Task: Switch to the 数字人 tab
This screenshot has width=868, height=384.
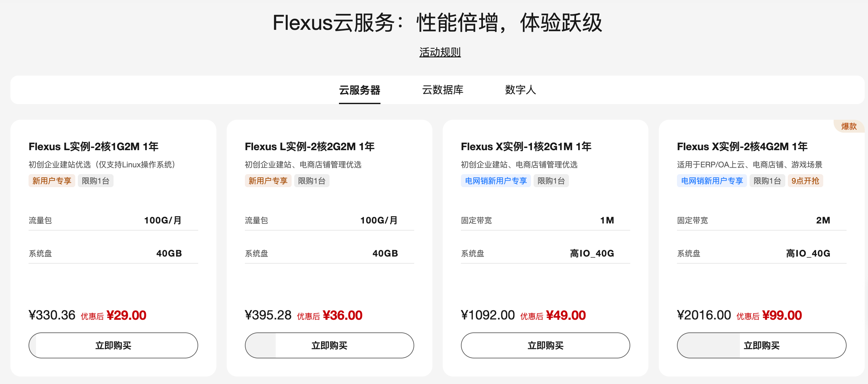Action: pos(520,90)
